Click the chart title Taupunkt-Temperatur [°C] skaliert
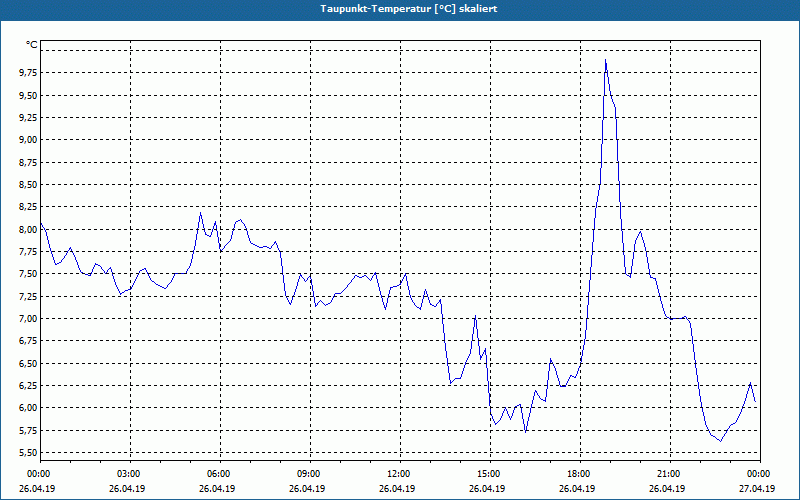The image size is (800, 500). click(x=409, y=9)
